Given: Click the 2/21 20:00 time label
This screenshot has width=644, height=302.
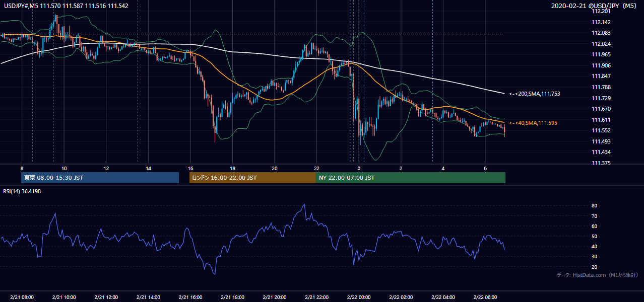Looking at the screenshot, I should (275, 297).
